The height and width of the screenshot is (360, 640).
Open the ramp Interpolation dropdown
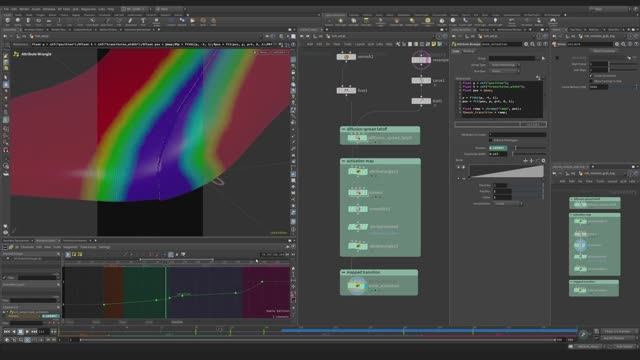[x=508, y=203]
